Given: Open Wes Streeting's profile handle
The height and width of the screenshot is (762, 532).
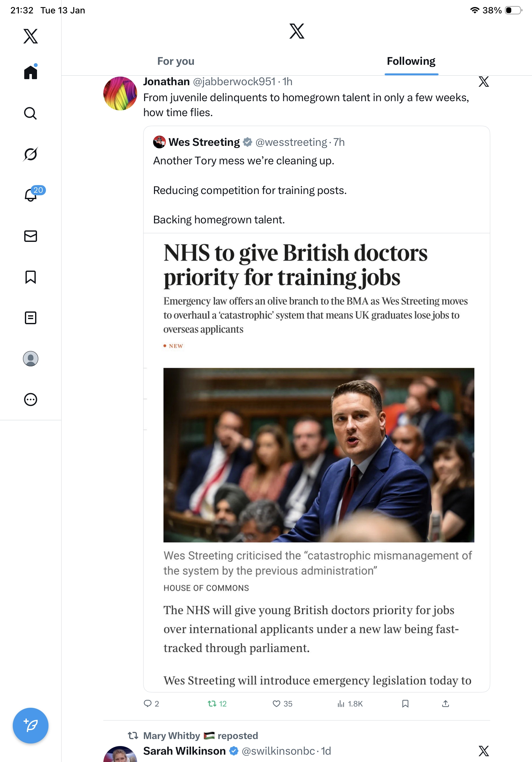Looking at the screenshot, I should point(291,142).
